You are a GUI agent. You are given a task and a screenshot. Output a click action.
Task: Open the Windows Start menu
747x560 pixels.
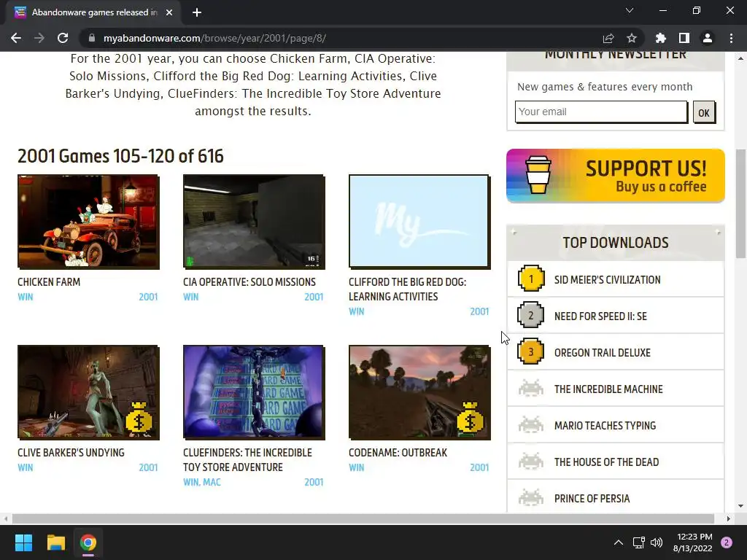(23, 542)
